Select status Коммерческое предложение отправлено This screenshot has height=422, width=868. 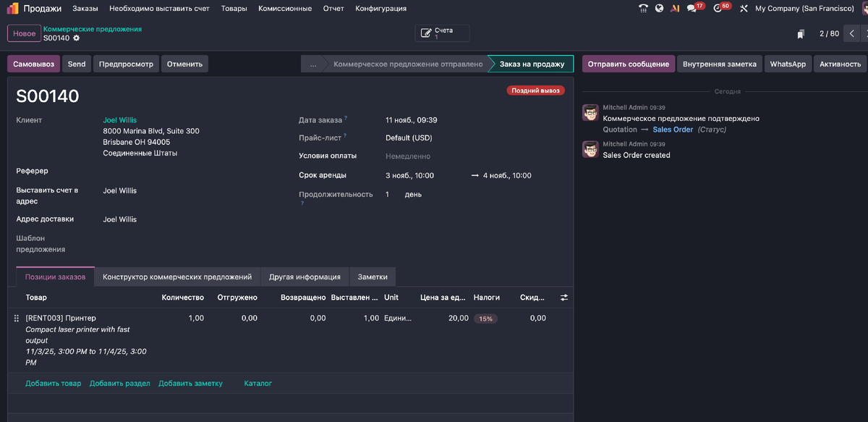(x=408, y=64)
